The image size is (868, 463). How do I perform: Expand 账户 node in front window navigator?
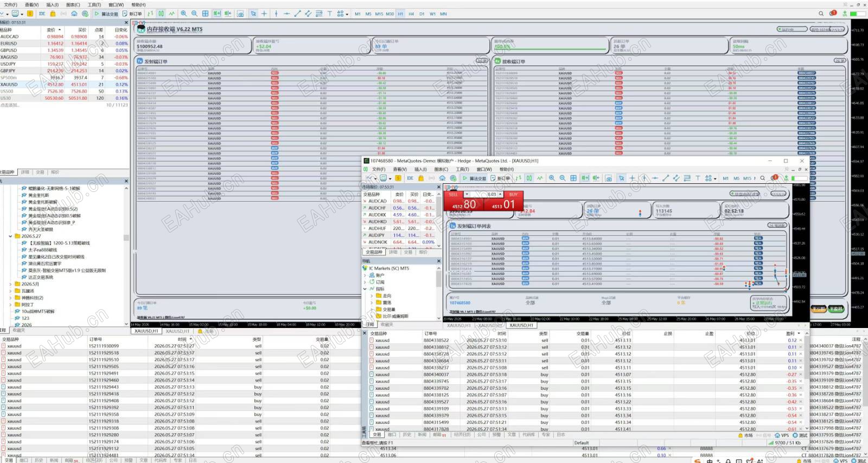[365, 275]
